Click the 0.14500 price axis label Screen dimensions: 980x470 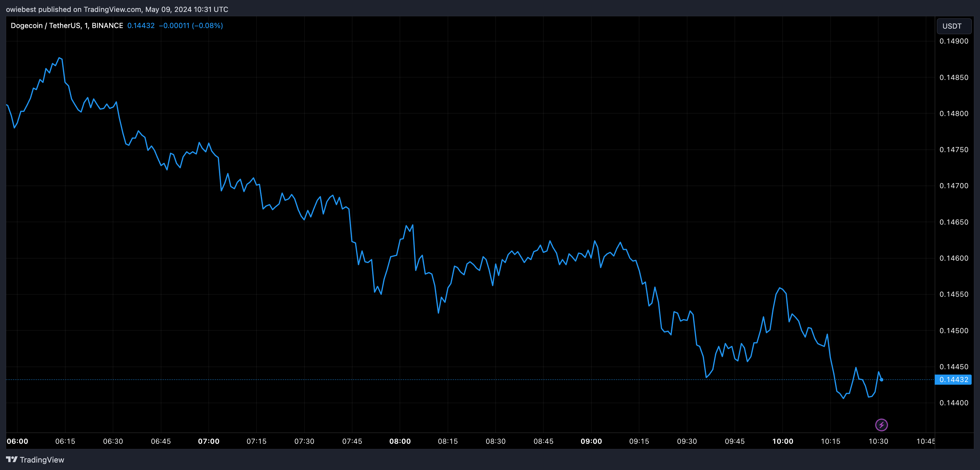point(954,330)
